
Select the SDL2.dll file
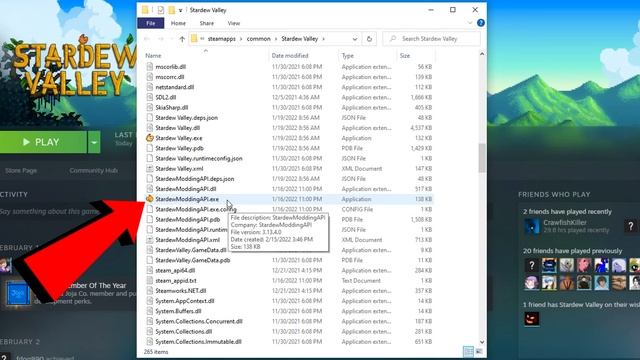(x=166, y=97)
